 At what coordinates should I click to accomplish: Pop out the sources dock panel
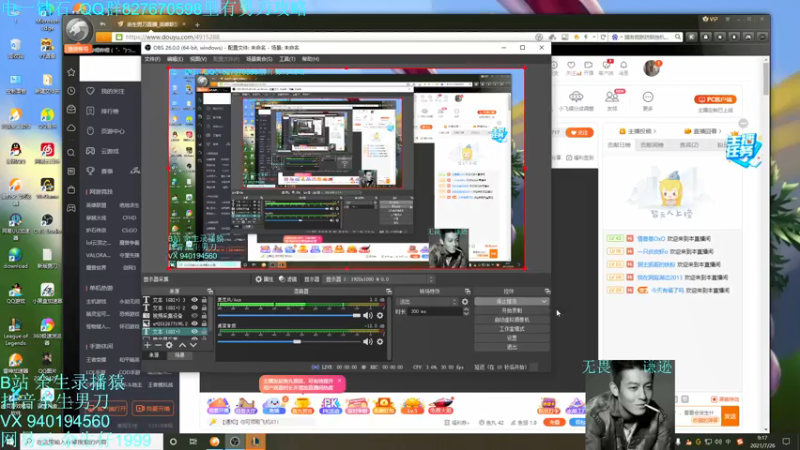click(x=210, y=291)
